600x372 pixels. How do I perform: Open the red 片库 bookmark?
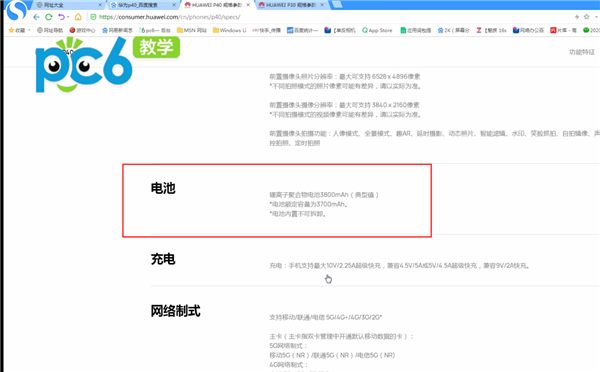[x=563, y=30]
